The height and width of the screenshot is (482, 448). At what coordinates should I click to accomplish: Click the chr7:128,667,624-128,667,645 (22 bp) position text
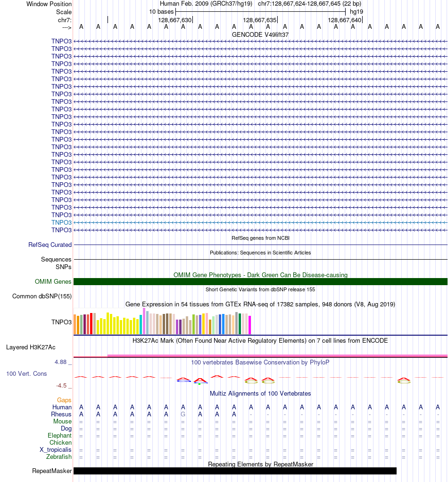click(309, 4)
